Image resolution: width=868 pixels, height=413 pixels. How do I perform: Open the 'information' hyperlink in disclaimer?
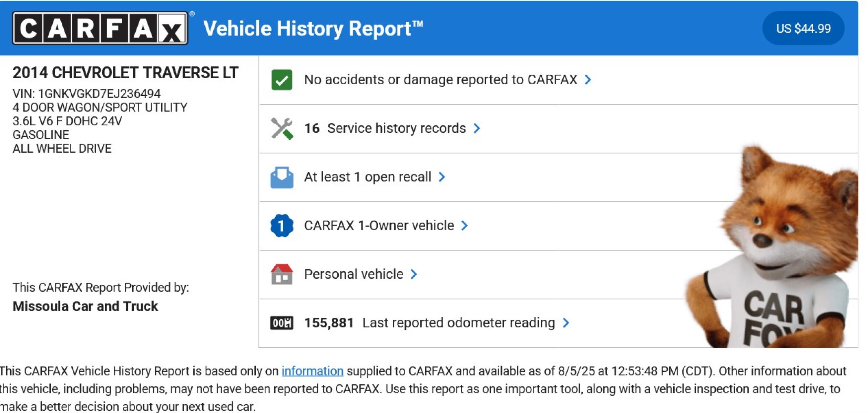[x=312, y=371]
